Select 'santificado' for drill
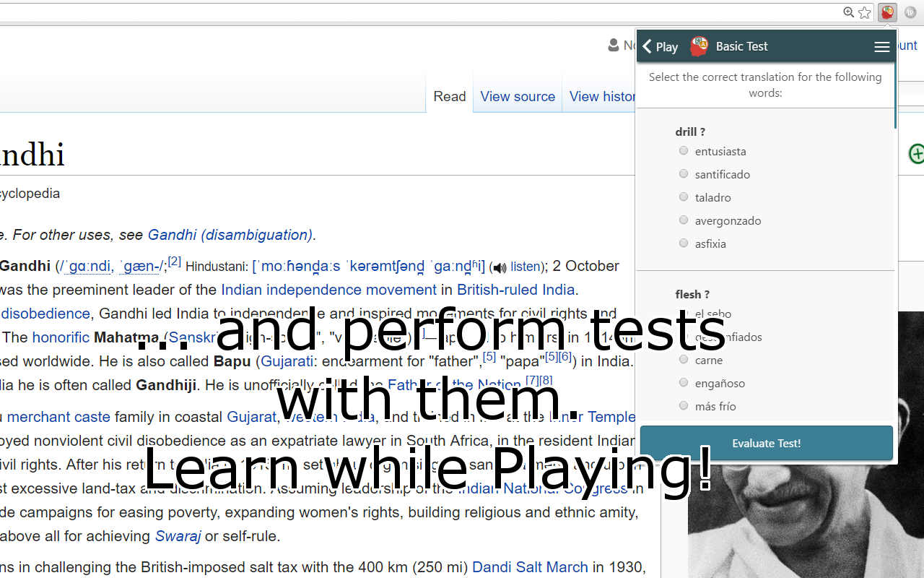The image size is (924, 578). click(684, 173)
